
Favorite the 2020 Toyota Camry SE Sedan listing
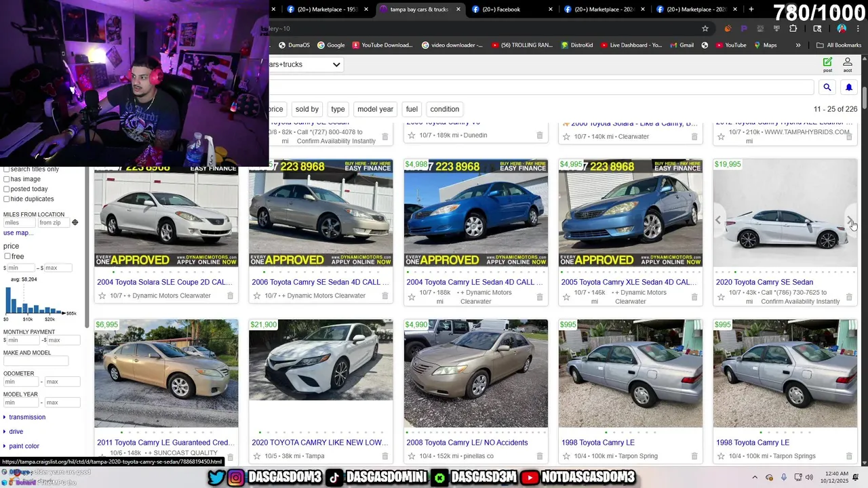click(721, 297)
